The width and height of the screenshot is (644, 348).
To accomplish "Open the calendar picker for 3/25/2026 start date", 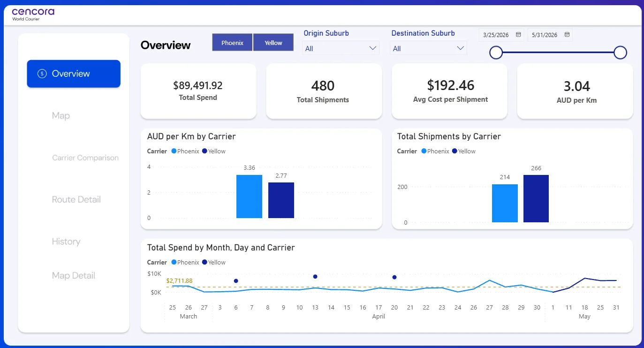I will [518, 35].
